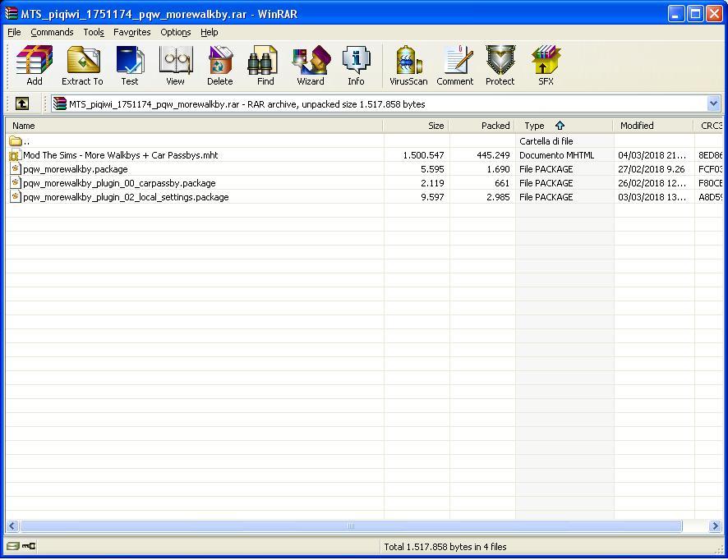Open the Favorites menu
The image size is (728, 560).
(131, 32)
